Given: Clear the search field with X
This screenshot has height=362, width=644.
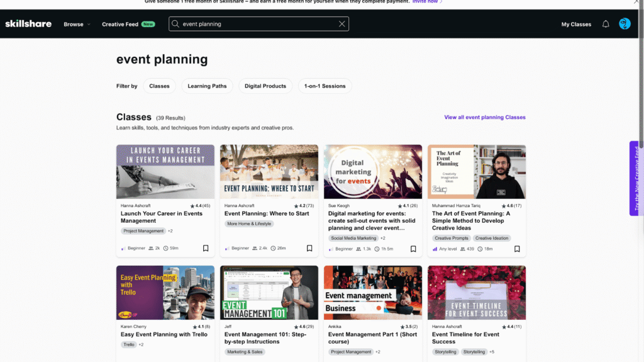Looking at the screenshot, I should [x=341, y=24].
